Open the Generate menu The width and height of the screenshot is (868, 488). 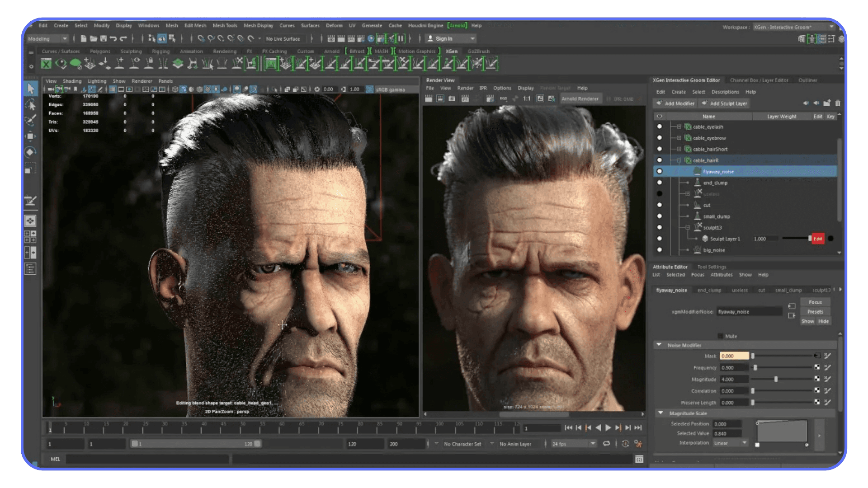pyautogui.click(x=372, y=26)
